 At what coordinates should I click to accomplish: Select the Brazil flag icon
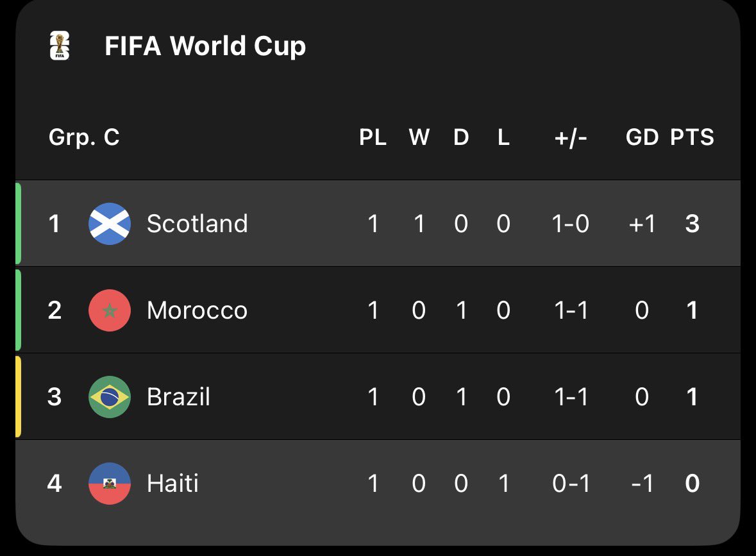(110, 397)
